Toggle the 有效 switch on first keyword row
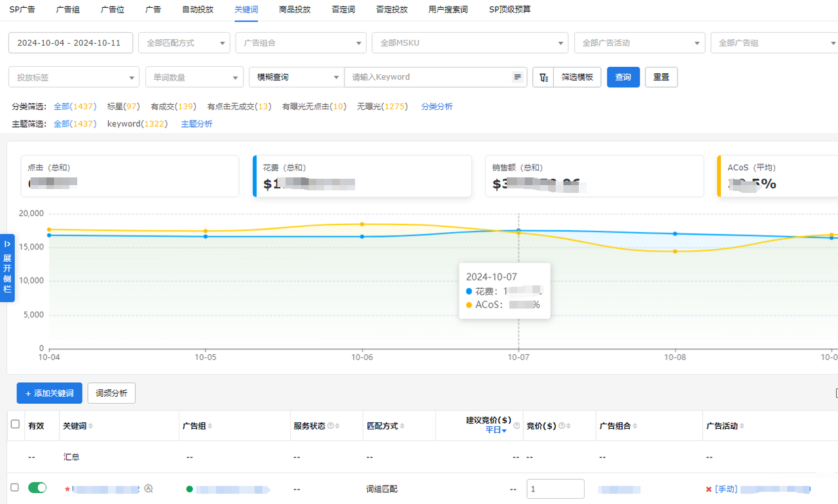838x504 pixels. tap(37, 488)
